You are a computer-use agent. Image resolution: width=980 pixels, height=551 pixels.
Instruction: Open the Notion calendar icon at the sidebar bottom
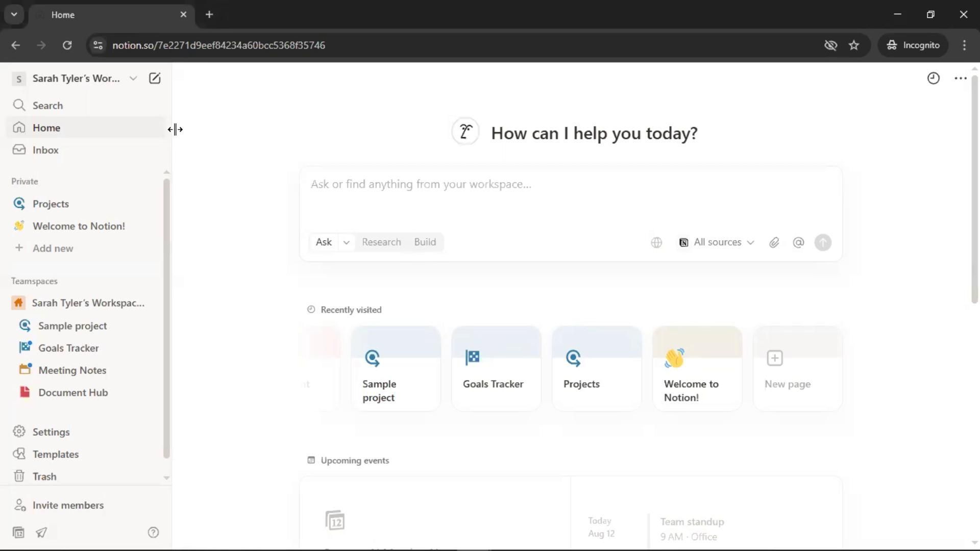(19, 532)
